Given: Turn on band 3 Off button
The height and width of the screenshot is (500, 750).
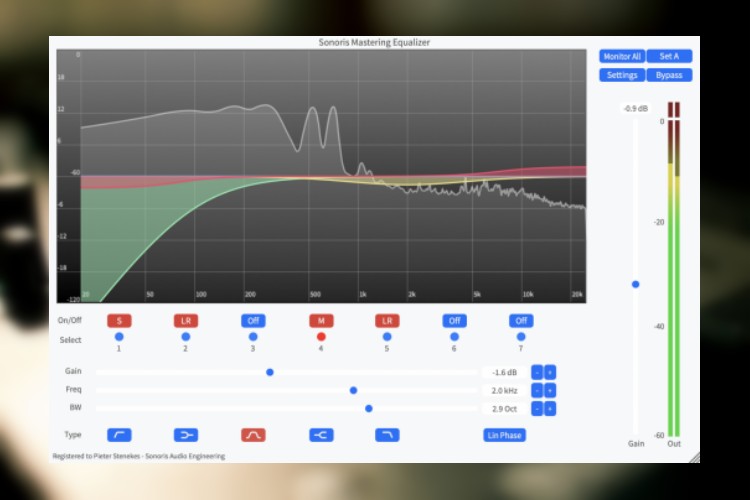Looking at the screenshot, I should coord(253,321).
